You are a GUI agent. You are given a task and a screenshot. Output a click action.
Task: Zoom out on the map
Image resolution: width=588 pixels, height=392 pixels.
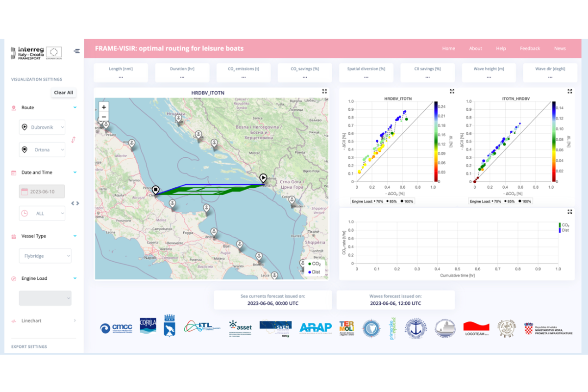click(x=103, y=117)
